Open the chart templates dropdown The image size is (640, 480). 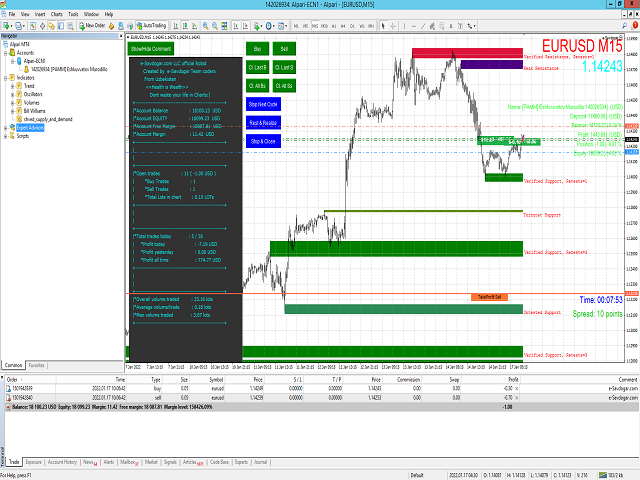tap(282, 26)
